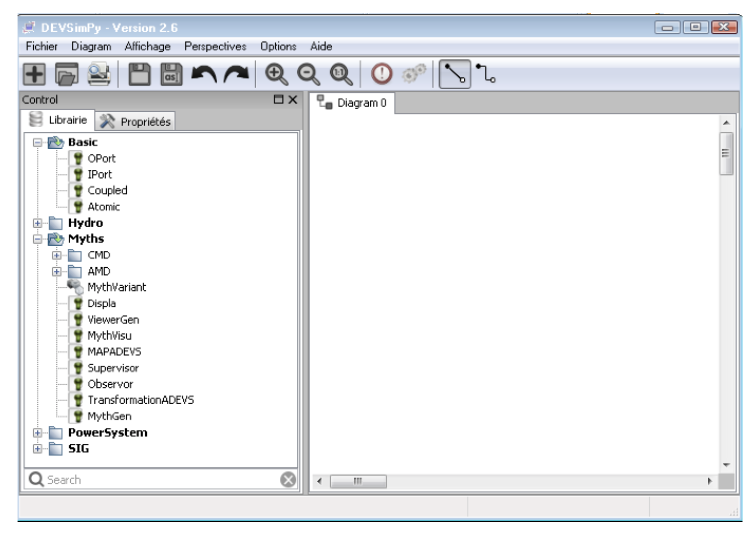Image resolution: width=756 pixels, height=535 pixels.
Task: Toggle the direct line connector tool
Action: (455, 74)
